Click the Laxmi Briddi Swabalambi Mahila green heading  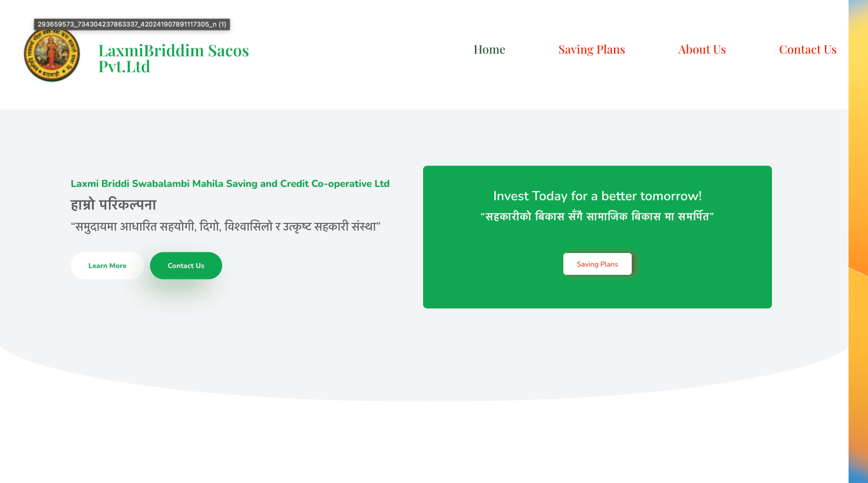point(230,183)
